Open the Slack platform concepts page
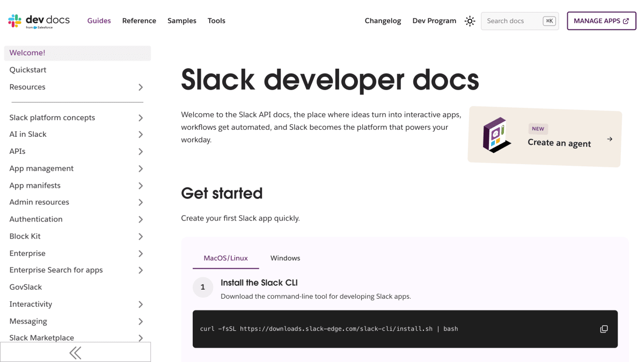 [52, 117]
